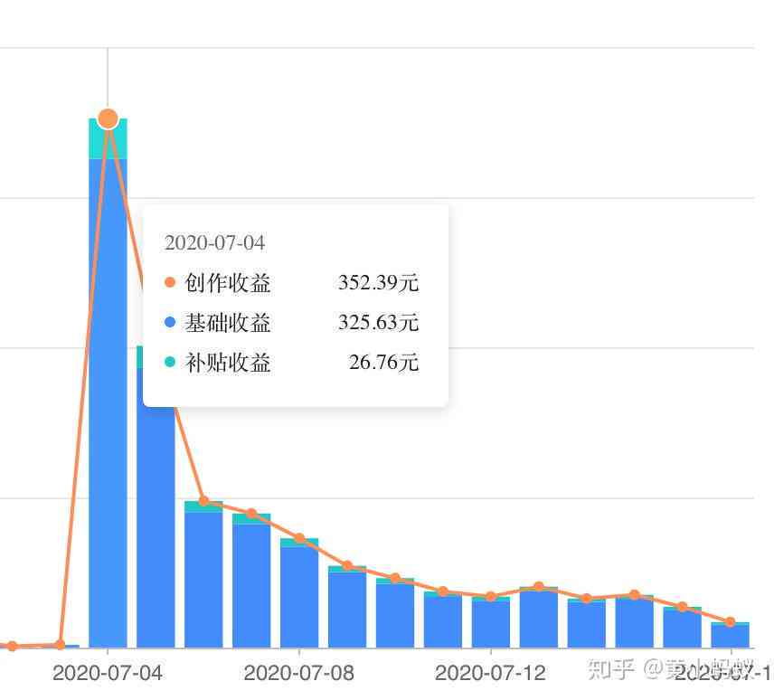Click the 基础收益 label in the tooltip

tap(228, 323)
